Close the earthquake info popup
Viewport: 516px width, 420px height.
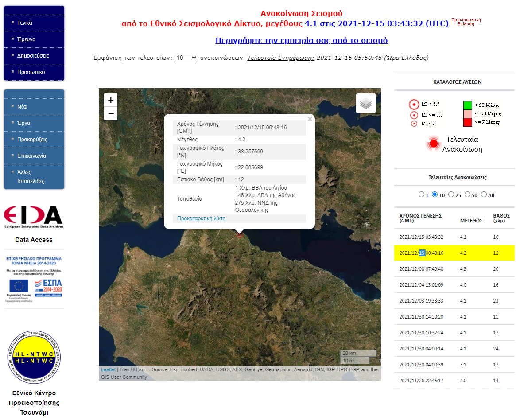(310, 119)
